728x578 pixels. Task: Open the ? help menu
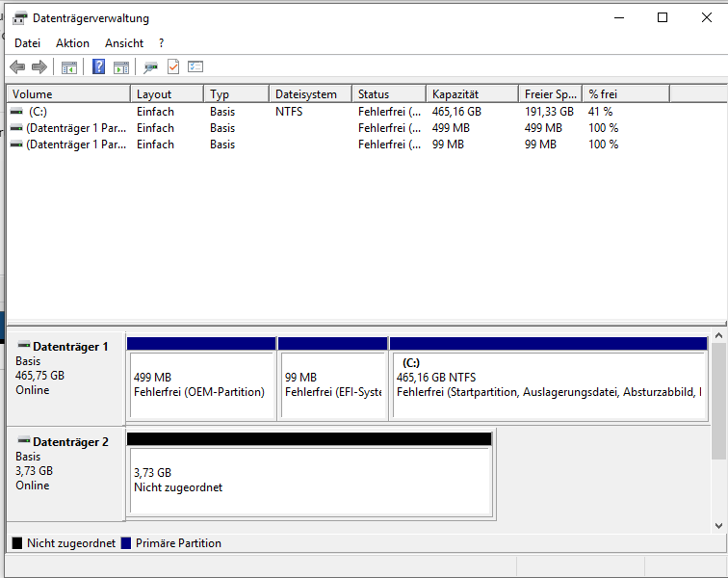coord(161,43)
